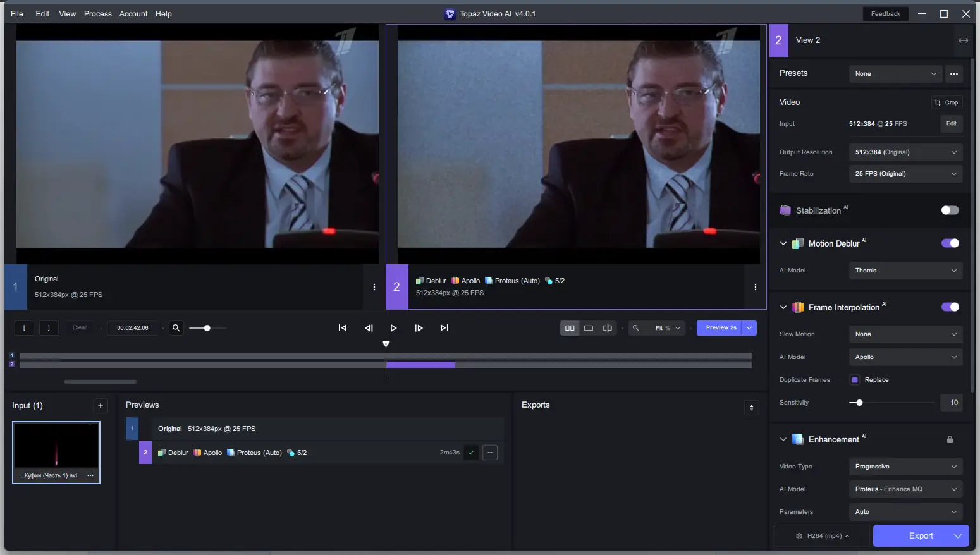Open the Help menu
Image resolution: width=980 pixels, height=555 pixels.
click(x=164, y=13)
